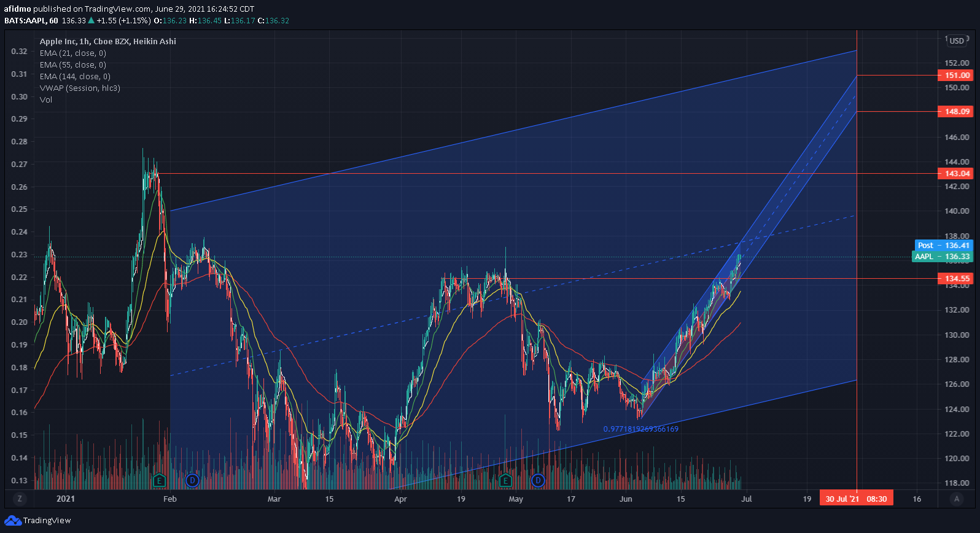
Task: Open the USD currency selector
Action: tap(957, 41)
